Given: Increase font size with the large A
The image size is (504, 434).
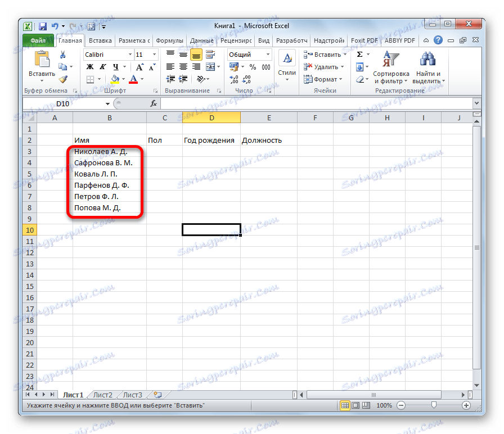Looking at the screenshot, I should (x=139, y=67).
